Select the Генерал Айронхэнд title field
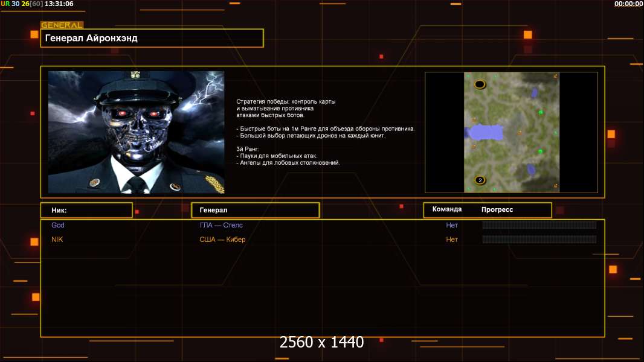Viewport: 644px width, 362px height. click(152, 38)
